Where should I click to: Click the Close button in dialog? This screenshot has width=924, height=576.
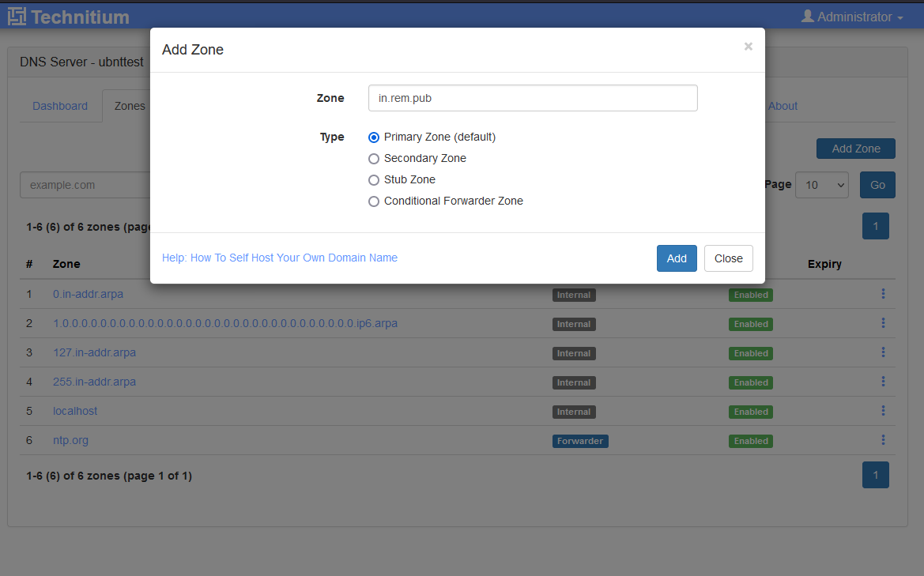728,258
